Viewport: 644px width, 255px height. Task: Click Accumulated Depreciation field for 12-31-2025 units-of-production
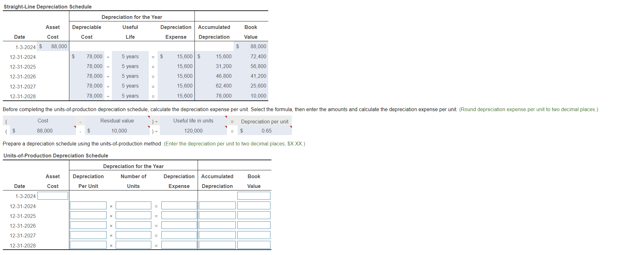(x=217, y=215)
